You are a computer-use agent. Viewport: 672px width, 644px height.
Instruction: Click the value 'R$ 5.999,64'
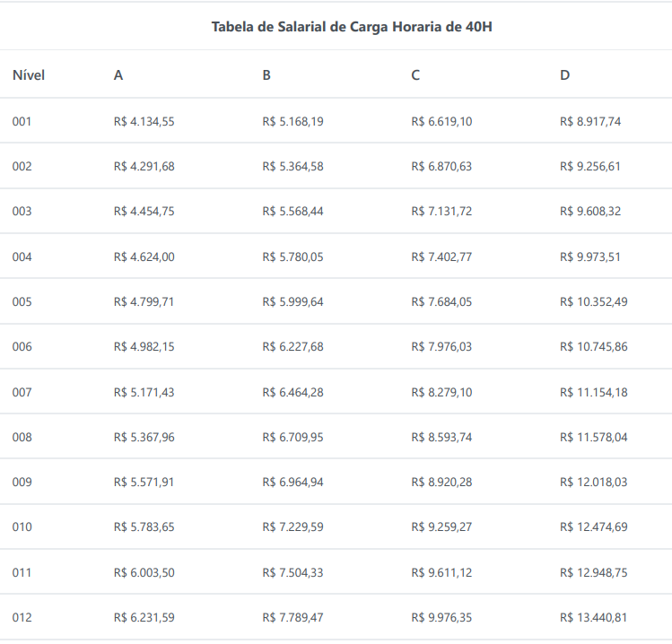click(x=292, y=301)
